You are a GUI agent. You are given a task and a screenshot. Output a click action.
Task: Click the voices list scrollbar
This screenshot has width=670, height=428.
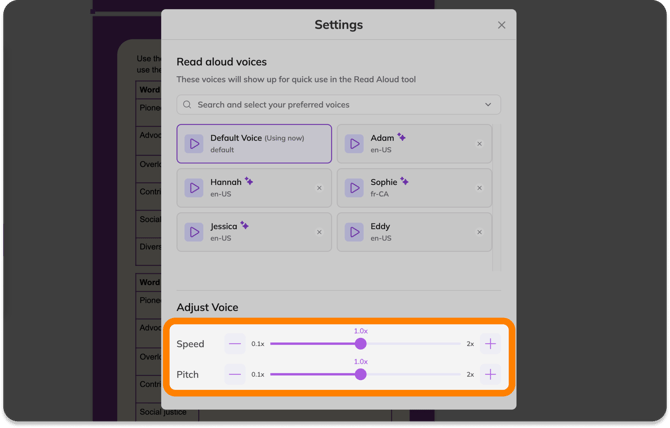point(497,197)
